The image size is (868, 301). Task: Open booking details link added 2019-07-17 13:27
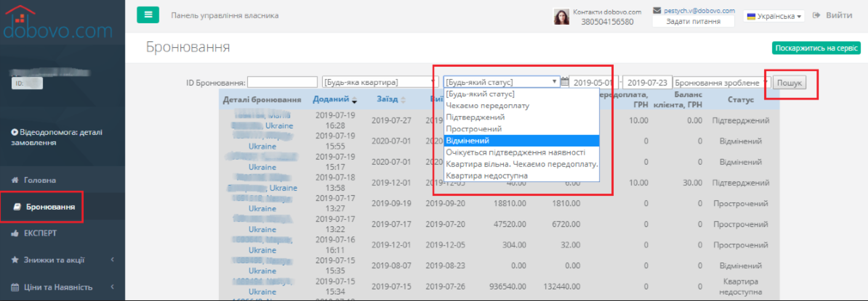tap(262, 203)
